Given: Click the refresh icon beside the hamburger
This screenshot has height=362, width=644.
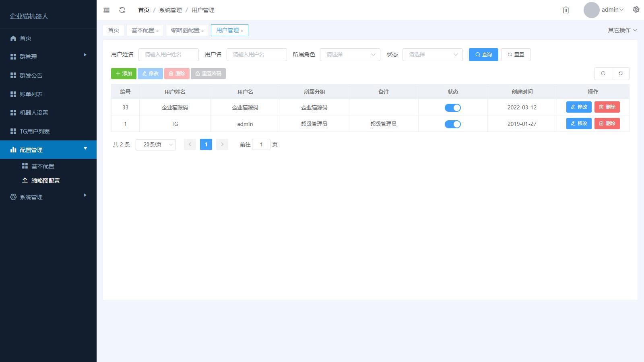Looking at the screenshot, I should [122, 10].
